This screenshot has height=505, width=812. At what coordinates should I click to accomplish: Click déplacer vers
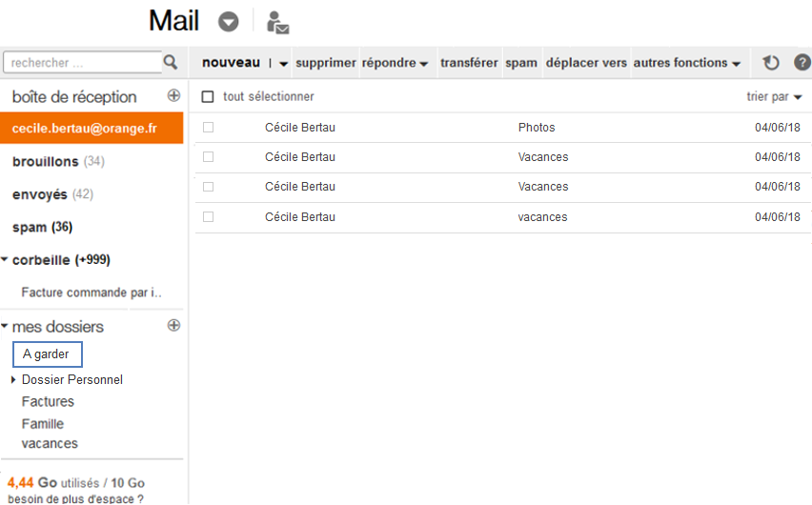(x=586, y=63)
